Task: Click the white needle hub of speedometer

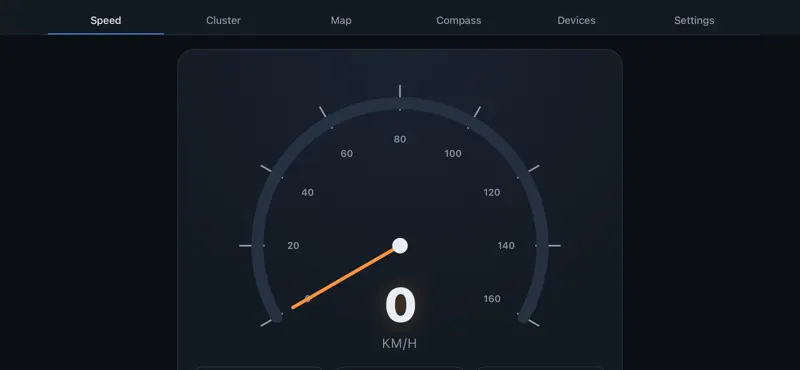Action: [400, 245]
